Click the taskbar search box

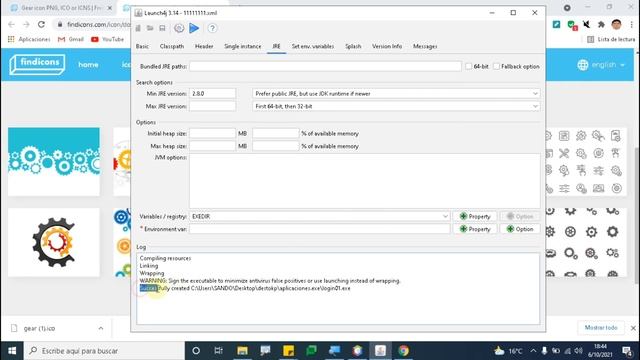click(x=104, y=351)
